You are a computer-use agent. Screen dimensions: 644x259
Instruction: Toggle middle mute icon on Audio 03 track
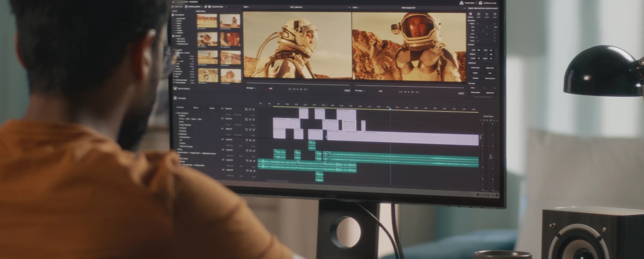click(x=251, y=160)
